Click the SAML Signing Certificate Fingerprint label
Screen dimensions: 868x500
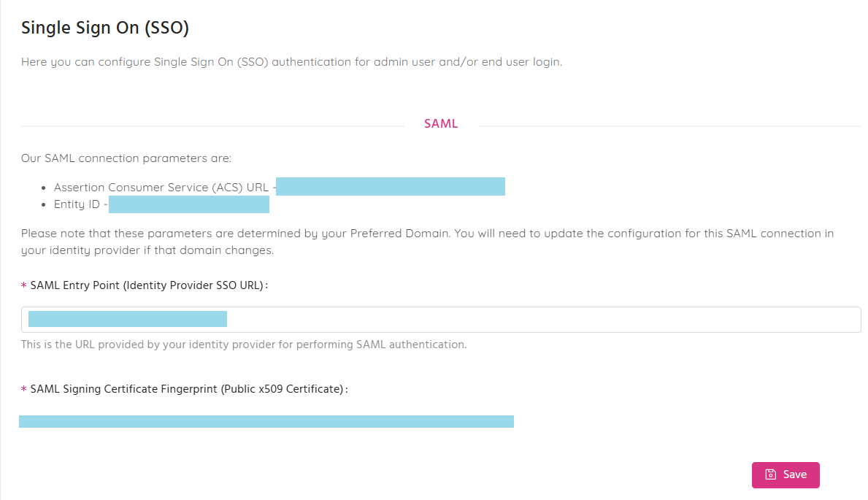(189, 389)
